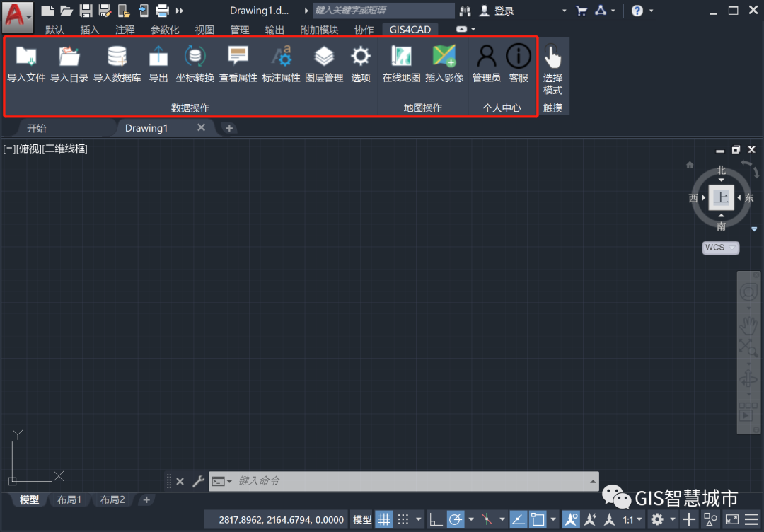This screenshot has height=532, width=764.
Task: Open the WCS coordinate system dropdown
Action: tap(720, 248)
